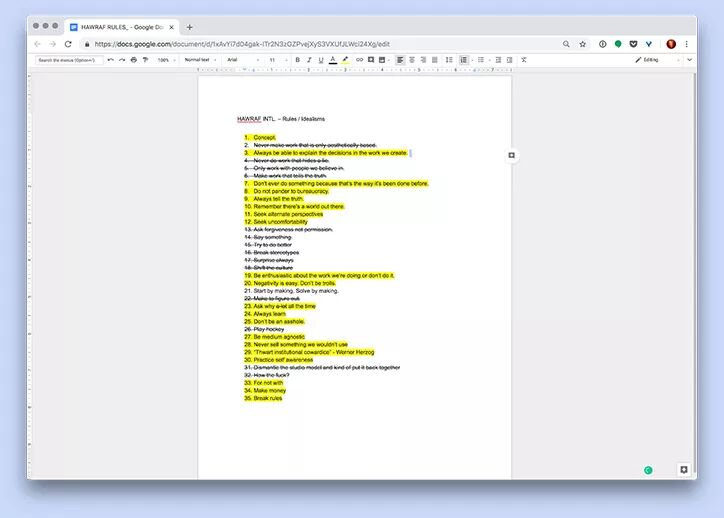Viewport: 724px width, 518px height.
Task: Click the title 'HAWRAF INTL. – Rules / Idealisms'
Action: tap(281, 119)
